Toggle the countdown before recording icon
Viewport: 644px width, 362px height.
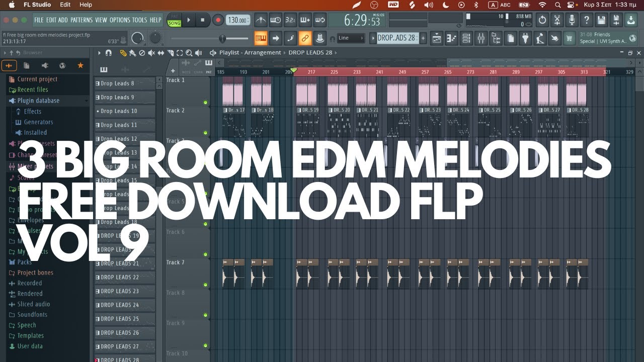[x=290, y=21]
